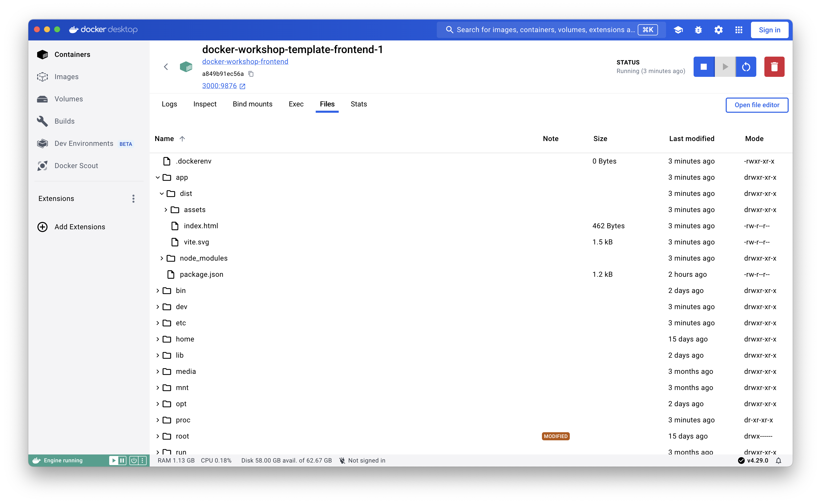
Task: Focus the search images and containers field
Action: [x=551, y=30]
